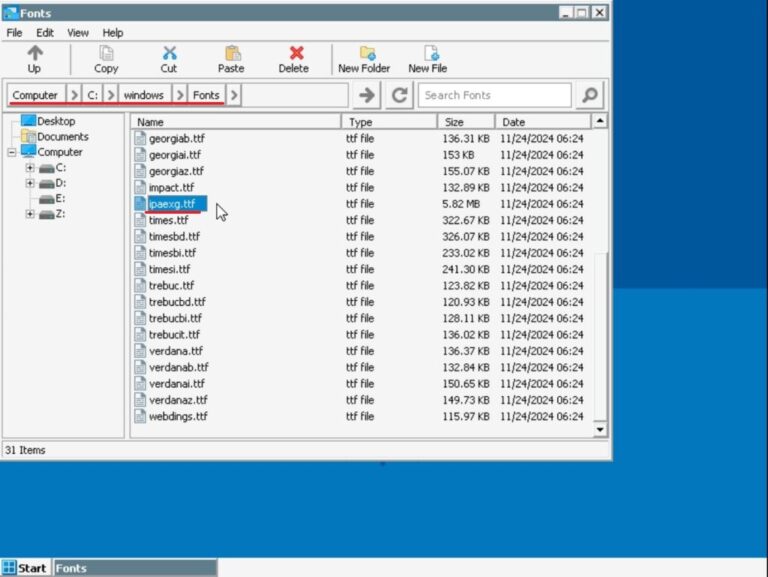Click into the Search Fonts field

coord(494,95)
